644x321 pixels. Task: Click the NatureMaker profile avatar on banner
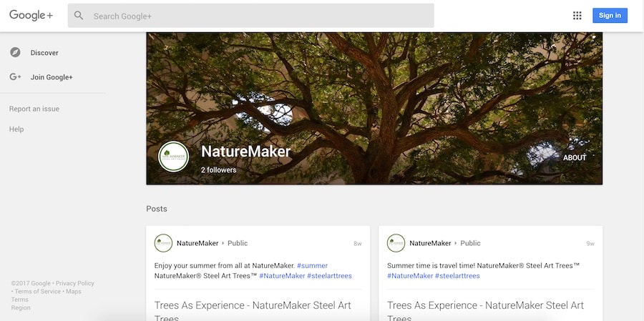(x=173, y=157)
